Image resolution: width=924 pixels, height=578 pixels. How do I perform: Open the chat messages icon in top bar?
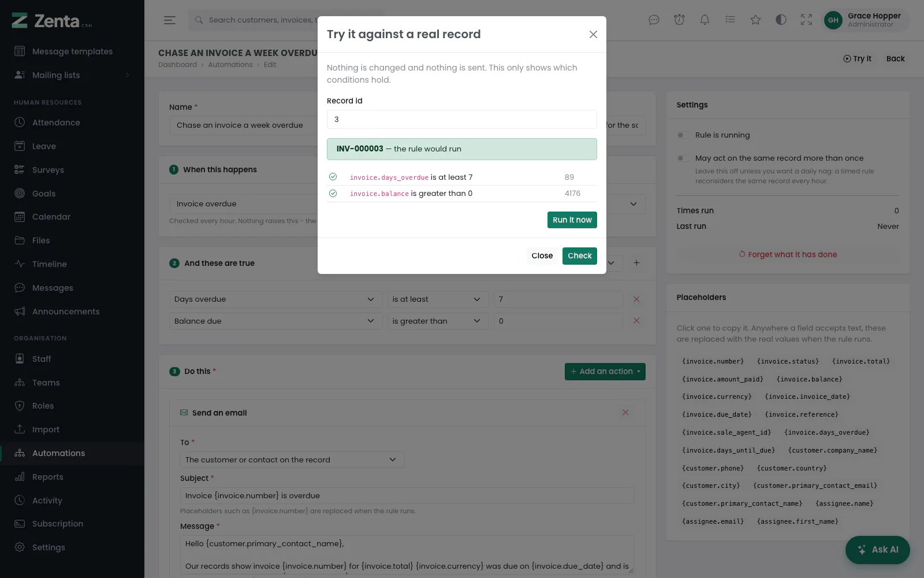click(654, 20)
